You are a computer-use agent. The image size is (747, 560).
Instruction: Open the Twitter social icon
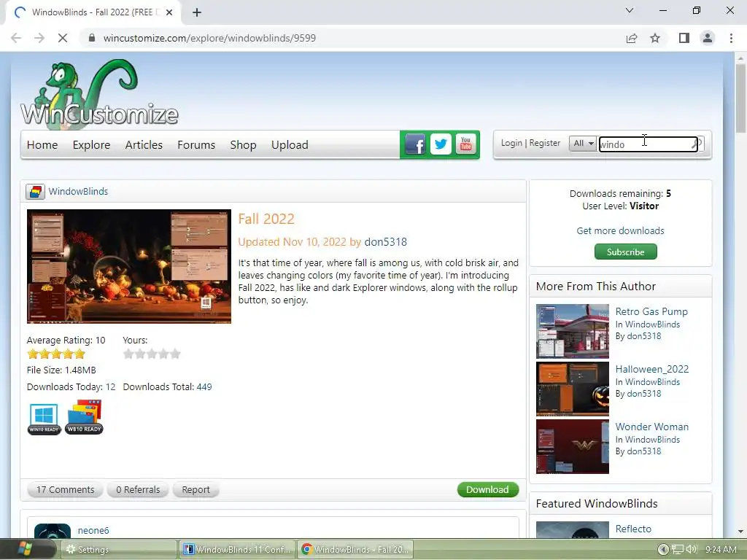tap(441, 144)
